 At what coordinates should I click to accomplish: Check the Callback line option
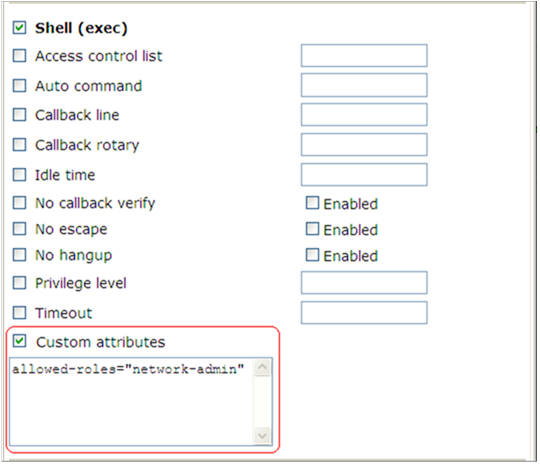click(19, 115)
